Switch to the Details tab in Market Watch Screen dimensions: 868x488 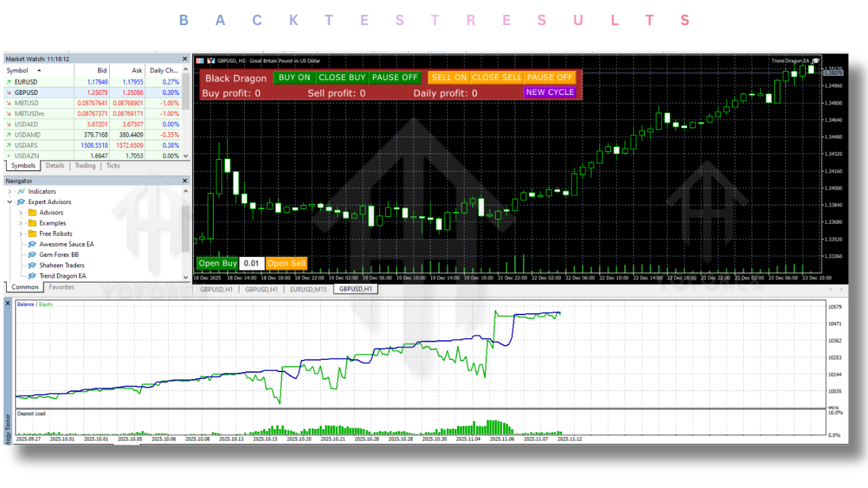(x=55, y=165)
